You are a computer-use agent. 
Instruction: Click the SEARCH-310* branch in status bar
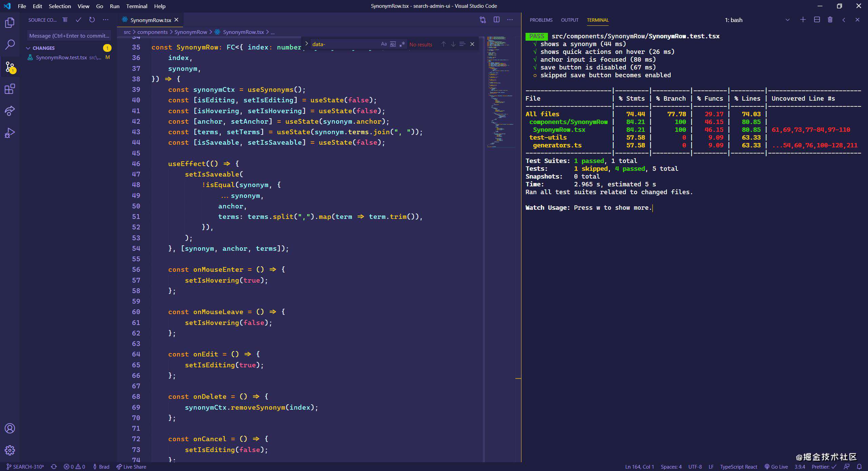click(x=25, y=467)
